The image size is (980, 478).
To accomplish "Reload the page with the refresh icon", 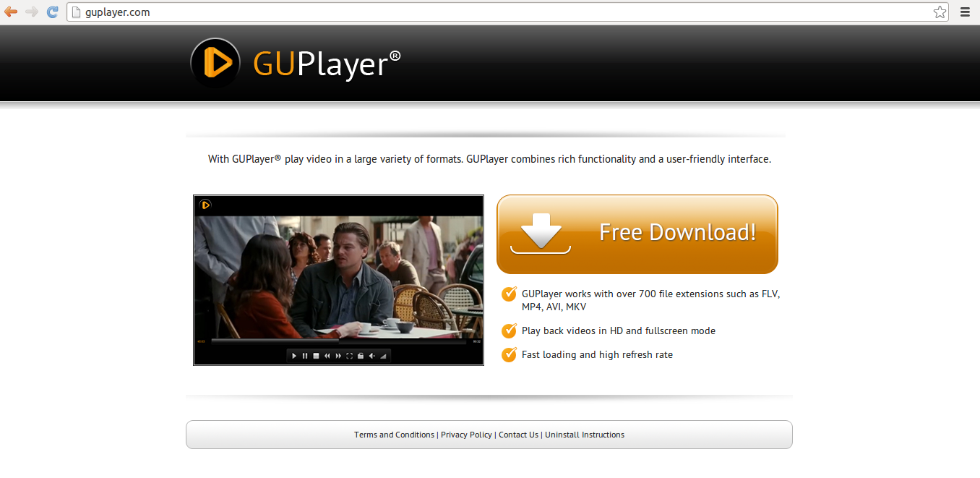I will click(52, 12).
